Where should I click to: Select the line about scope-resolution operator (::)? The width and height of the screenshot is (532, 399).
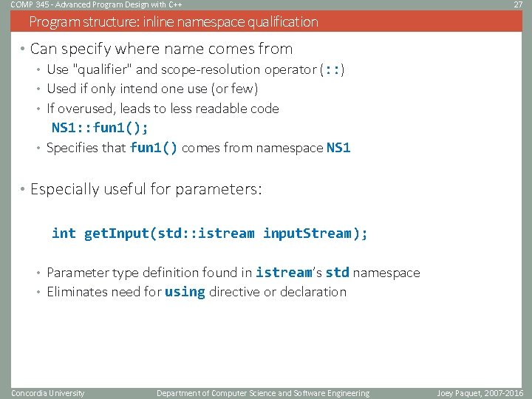[x=196, y=69]
